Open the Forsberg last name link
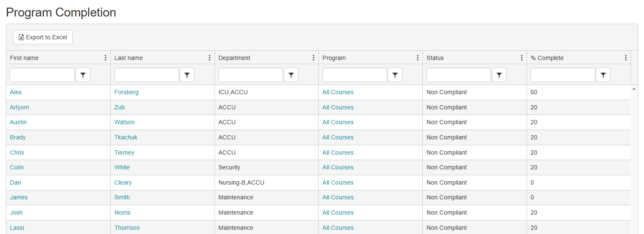644x234 pixels. pos(126,92)
